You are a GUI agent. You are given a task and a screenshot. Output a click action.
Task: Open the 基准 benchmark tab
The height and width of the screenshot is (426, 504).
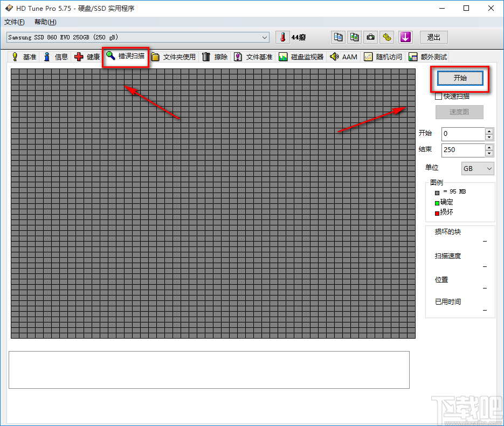[24, 57]
